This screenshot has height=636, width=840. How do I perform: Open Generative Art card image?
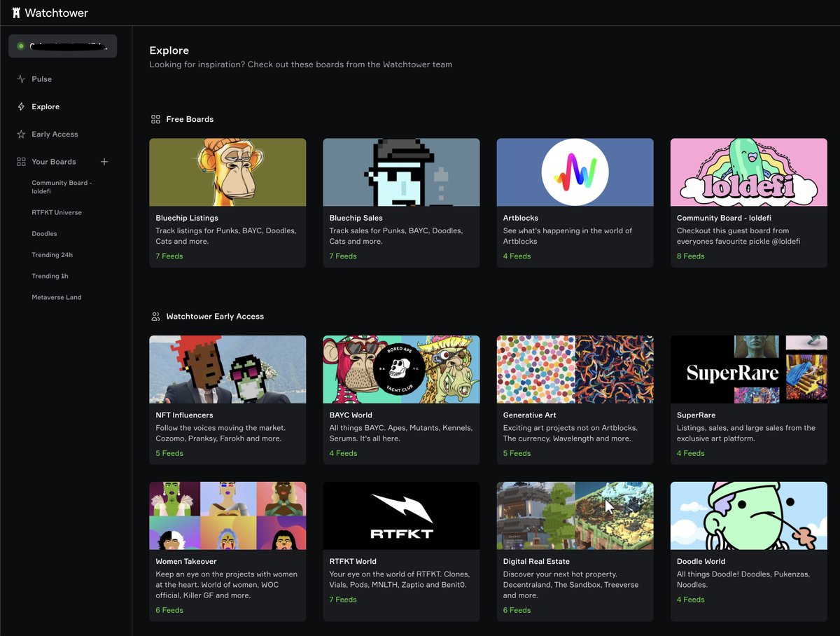(x=575, y=369)
